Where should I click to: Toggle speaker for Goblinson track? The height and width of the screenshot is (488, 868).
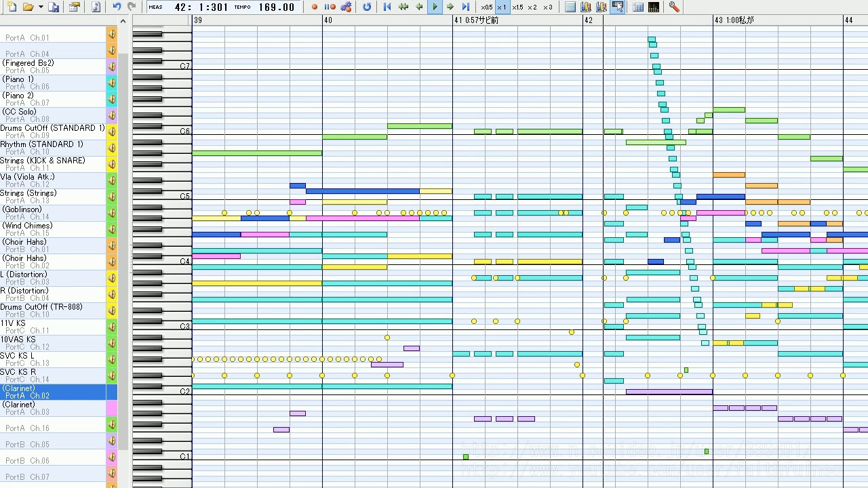pyautogui.click(x=112, y=213)
